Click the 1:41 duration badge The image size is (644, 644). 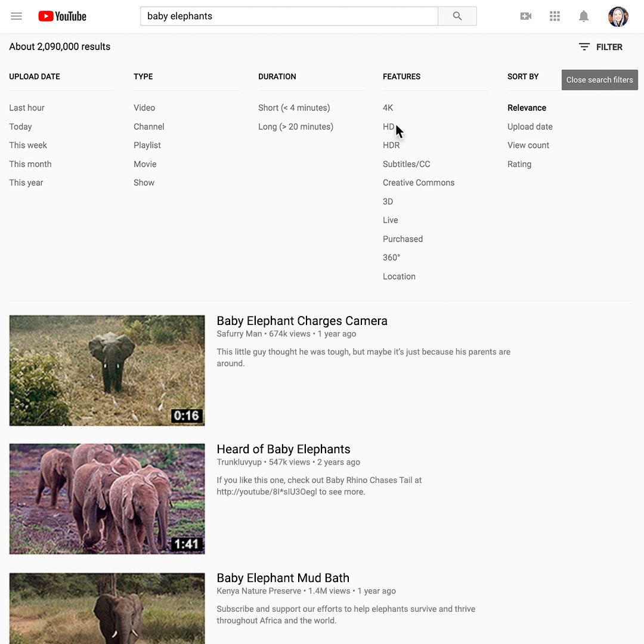187,544
